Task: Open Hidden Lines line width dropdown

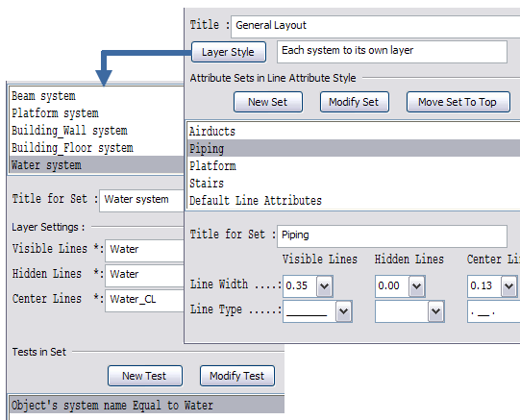Action: 416,285
